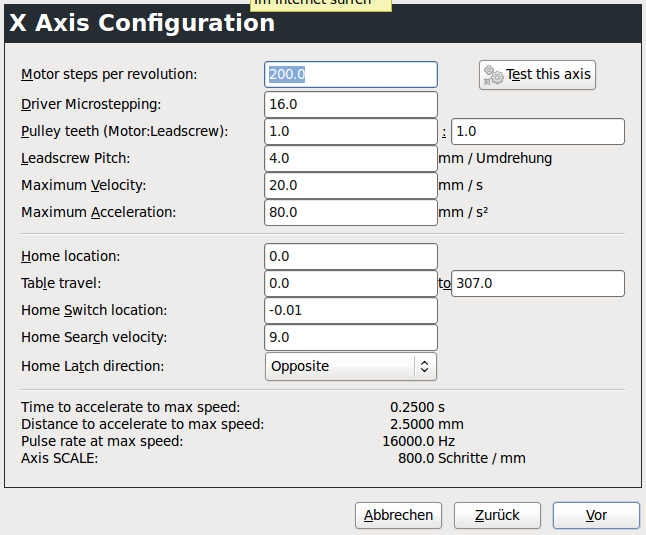Click the Vor button
The width and height of the screenshot is (646, 535).
coord(596,515)
